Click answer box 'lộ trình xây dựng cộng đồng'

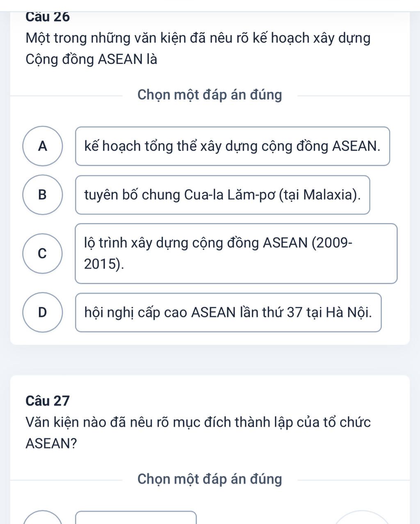coord(236,253)
